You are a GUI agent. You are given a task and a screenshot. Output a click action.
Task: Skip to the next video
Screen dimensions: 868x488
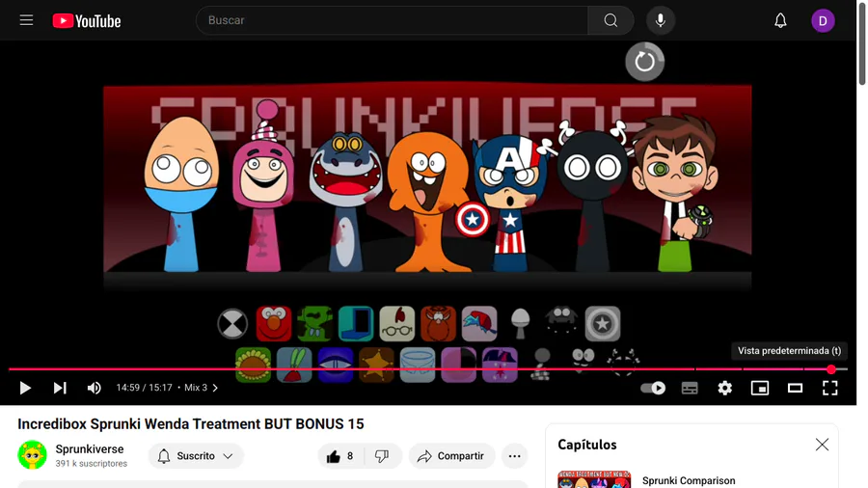pyautogui.click(x=60, y=388)
